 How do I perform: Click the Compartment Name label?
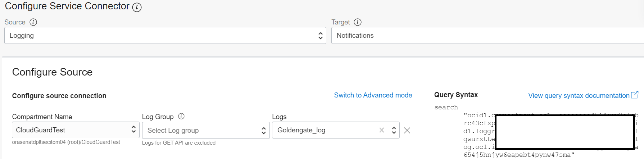pyautogui.click(x=42, y=117)
